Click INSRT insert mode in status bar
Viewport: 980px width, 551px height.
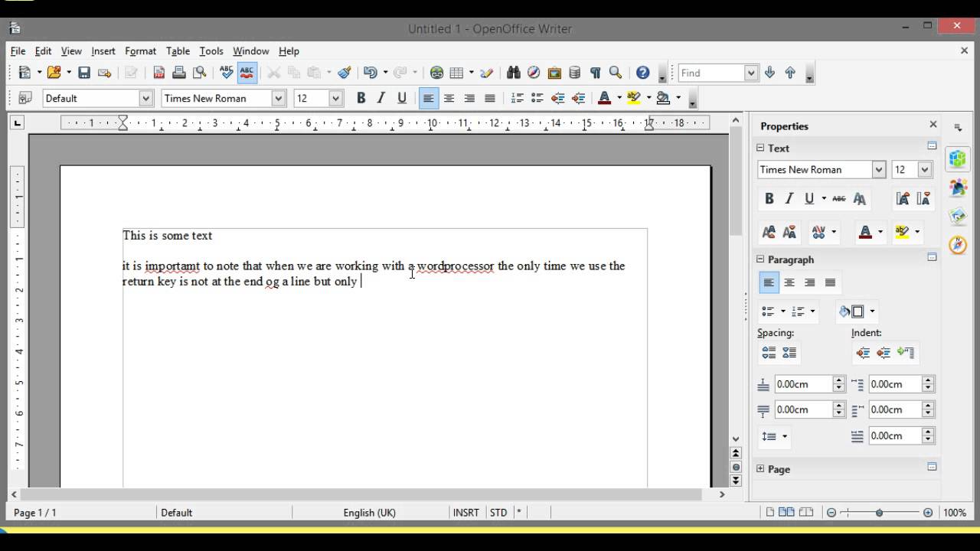pyautogui.click(x=465, y=513)
